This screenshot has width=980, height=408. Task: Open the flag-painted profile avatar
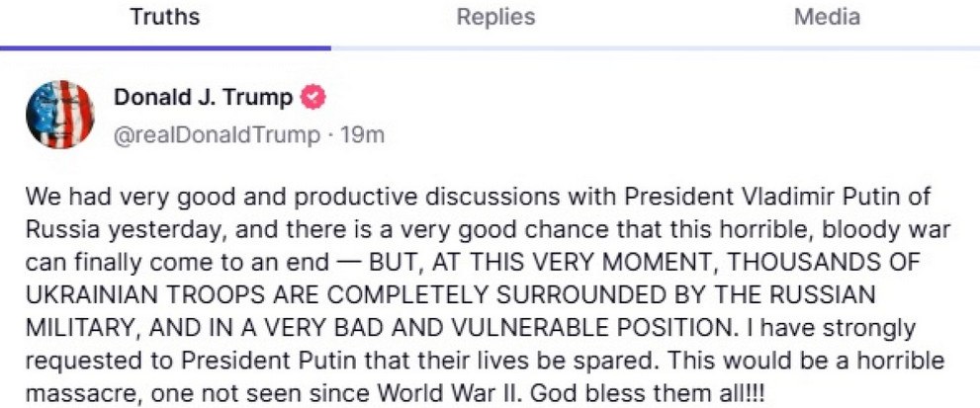tap(60, 115)
